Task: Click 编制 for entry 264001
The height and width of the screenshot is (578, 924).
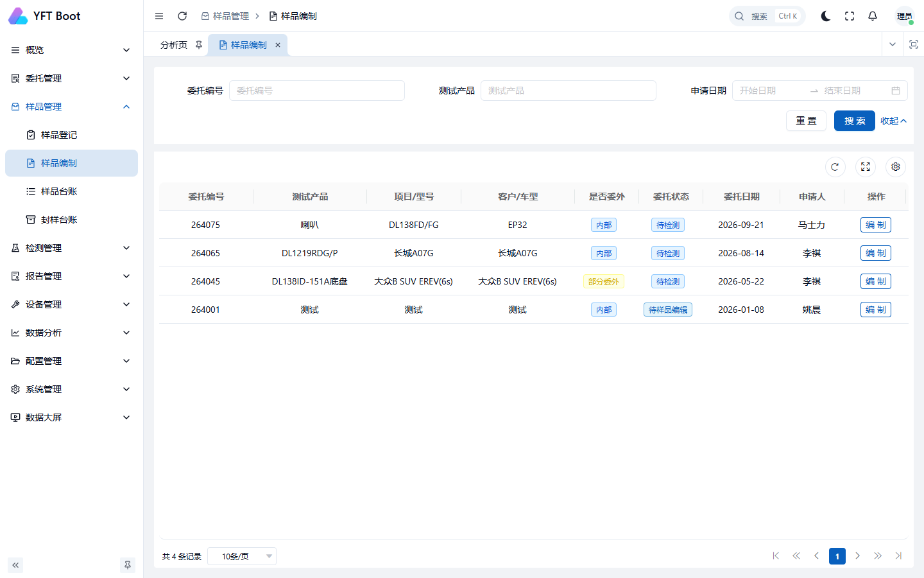Action: [x=876, y=310]
